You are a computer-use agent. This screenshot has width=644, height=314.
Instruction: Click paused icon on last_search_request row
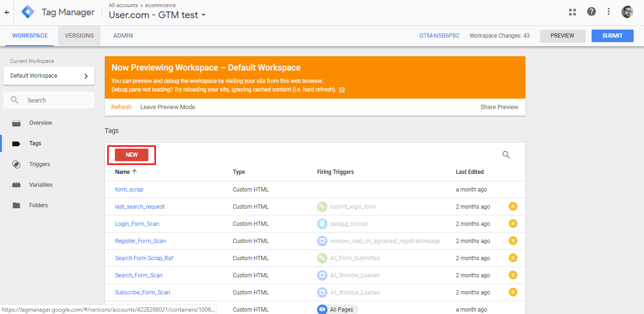[513, 206]
